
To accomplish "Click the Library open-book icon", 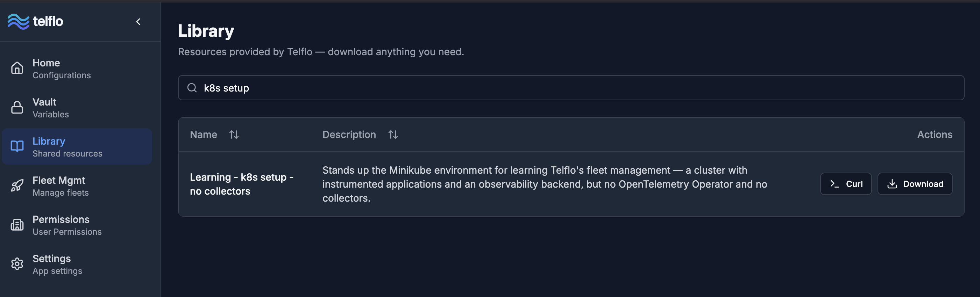I will (17, 146).
